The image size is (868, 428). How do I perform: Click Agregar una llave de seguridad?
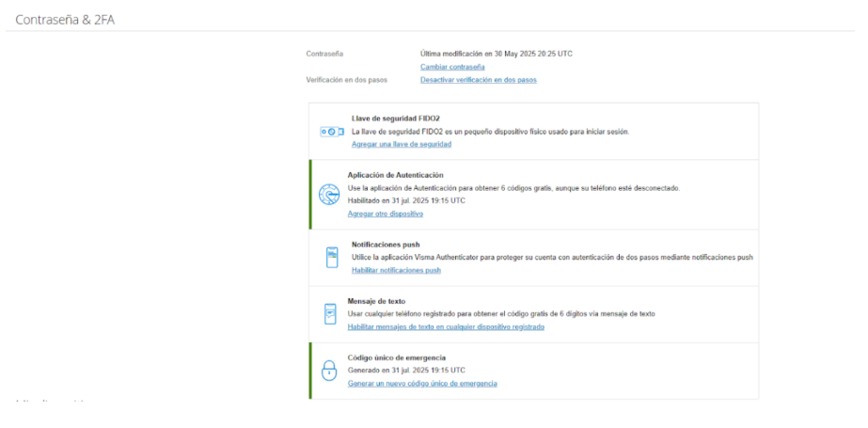tap(402, 144)
